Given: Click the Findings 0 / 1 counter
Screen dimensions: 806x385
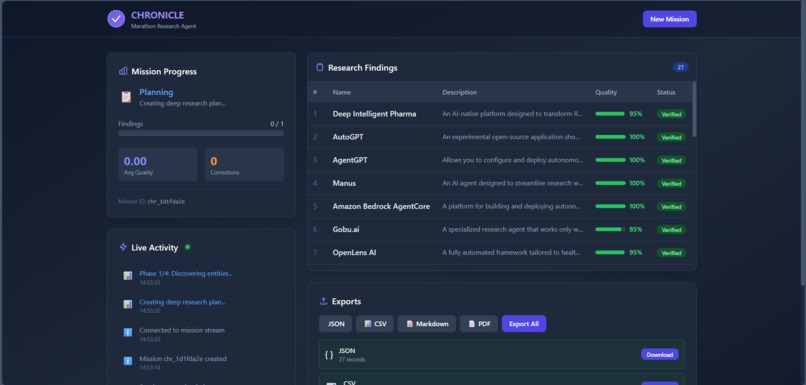Looking at the screenshot, I should pos(277,124).
